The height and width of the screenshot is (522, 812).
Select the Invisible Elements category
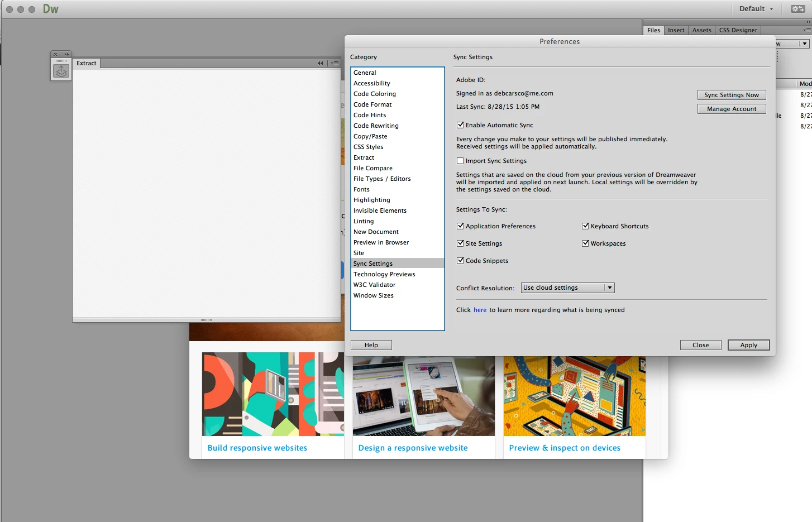coord(398,210)
